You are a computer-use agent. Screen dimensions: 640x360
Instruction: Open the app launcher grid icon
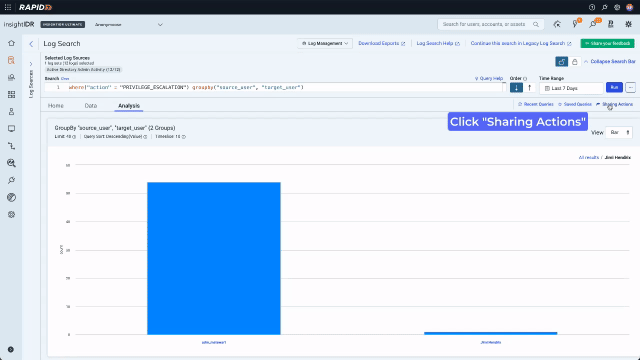[x=8, y=7]
